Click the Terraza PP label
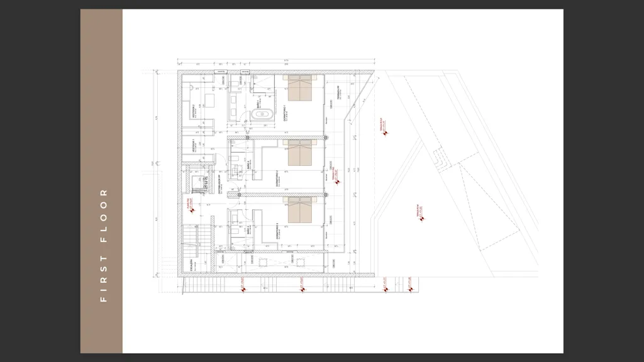The width and height of the screenshot is (644, 362). click(x=338, y=92)
